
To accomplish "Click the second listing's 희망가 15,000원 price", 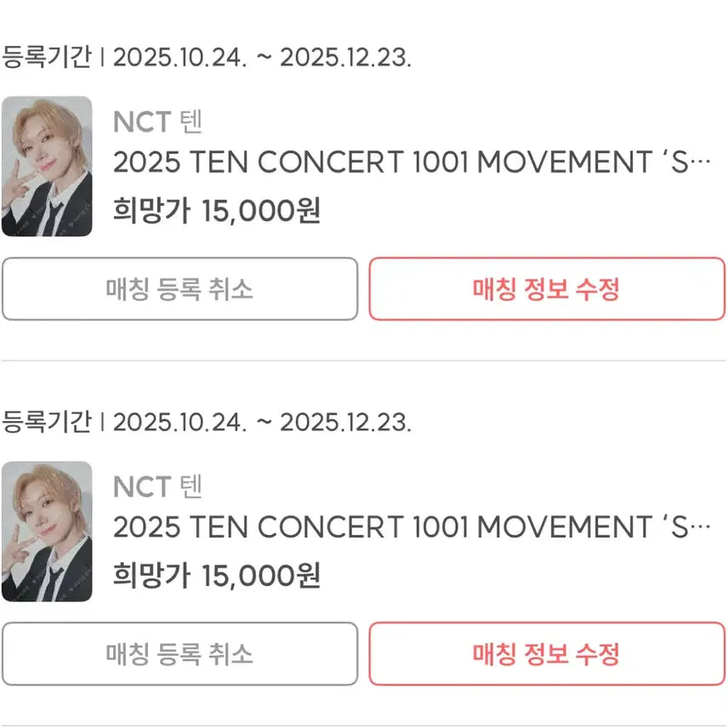I will click(x=217, y=576).
